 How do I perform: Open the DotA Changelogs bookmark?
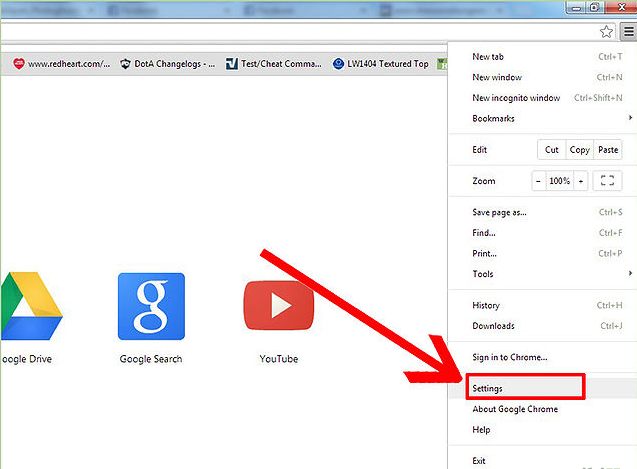(x=168, y=64)
